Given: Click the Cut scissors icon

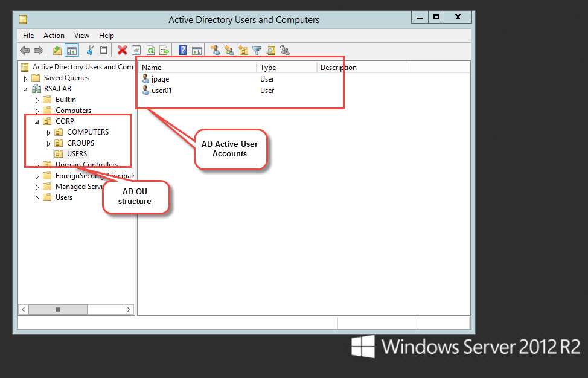Looking at the screenshot, I should coord(90,51).
